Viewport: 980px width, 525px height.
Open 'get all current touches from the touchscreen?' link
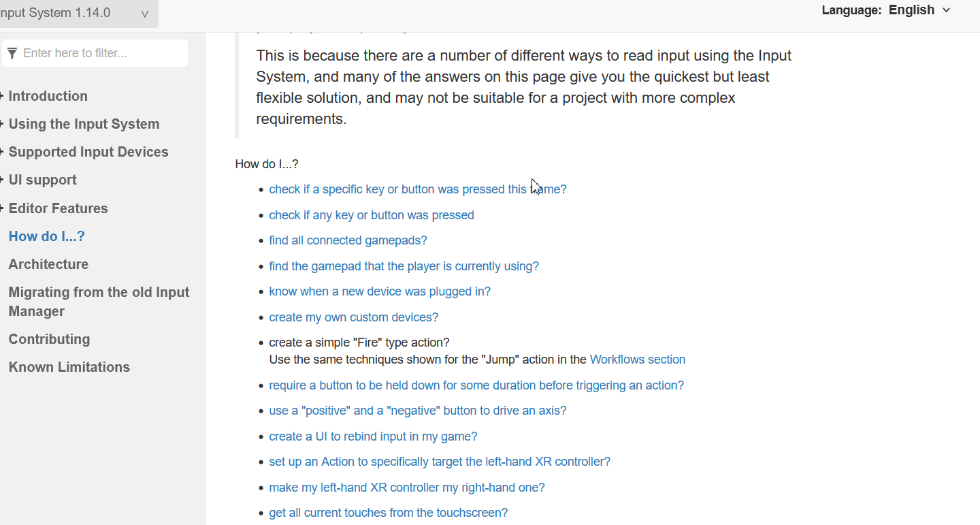388,513
